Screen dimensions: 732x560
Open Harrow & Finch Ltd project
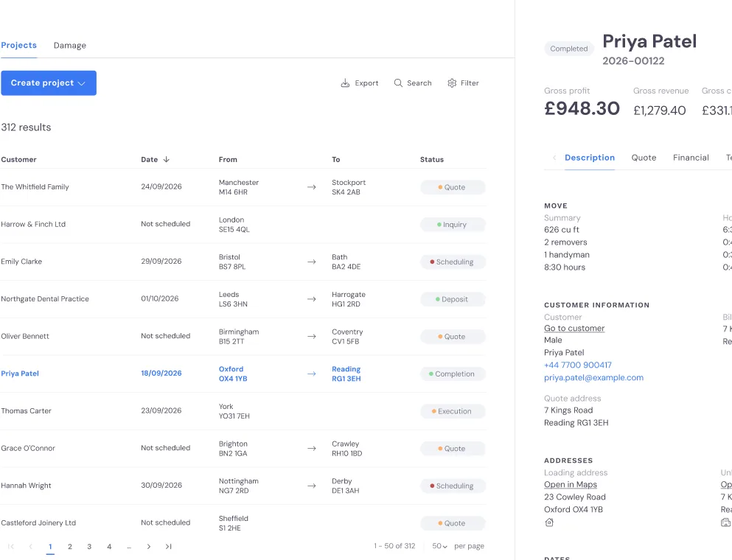(243, 225)
